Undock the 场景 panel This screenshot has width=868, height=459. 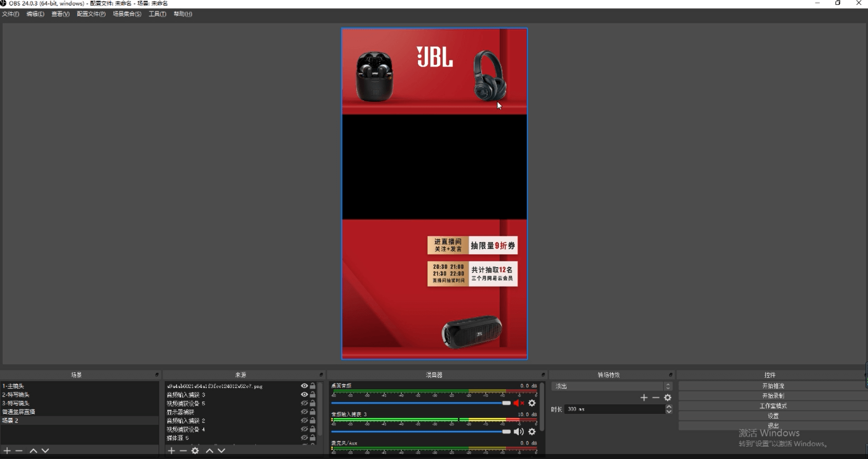pyautogui.click(x=157, y=374)
